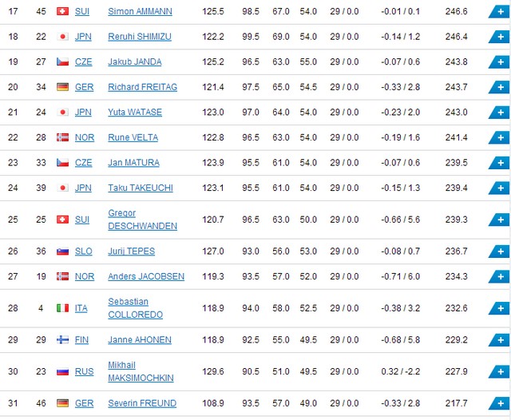Viewport: 511px width, 420px height.
Task: Select the RUS country code link
Action: tap(84, 371)
